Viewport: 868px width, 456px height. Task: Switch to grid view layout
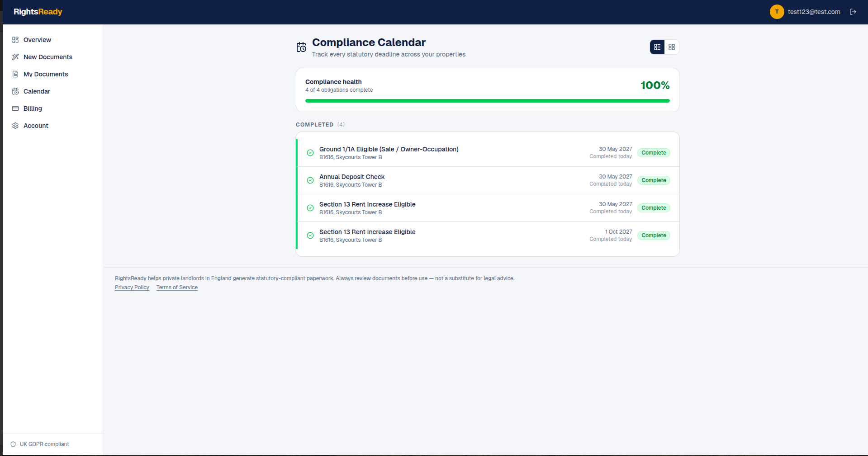point(672,47)
